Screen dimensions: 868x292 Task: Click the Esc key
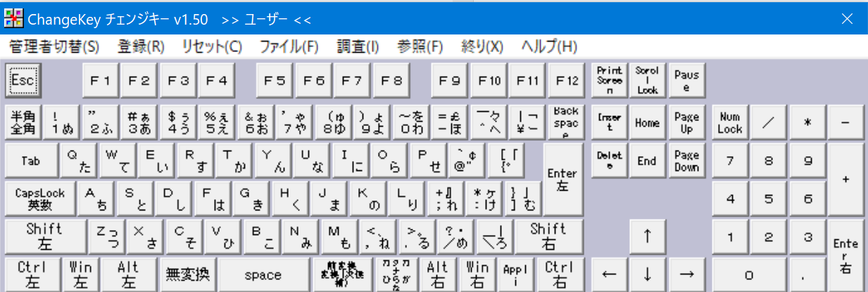pos(23,80)
